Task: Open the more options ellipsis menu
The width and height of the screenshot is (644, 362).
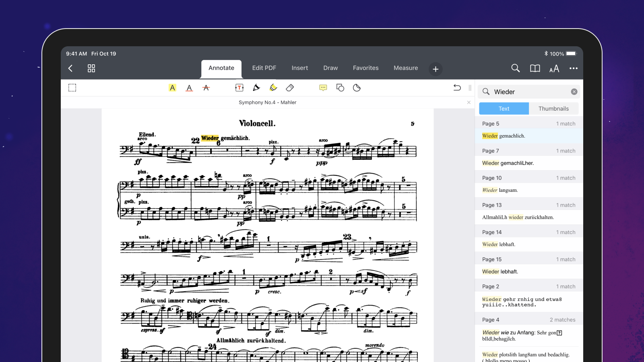Action: coord(574,68)
